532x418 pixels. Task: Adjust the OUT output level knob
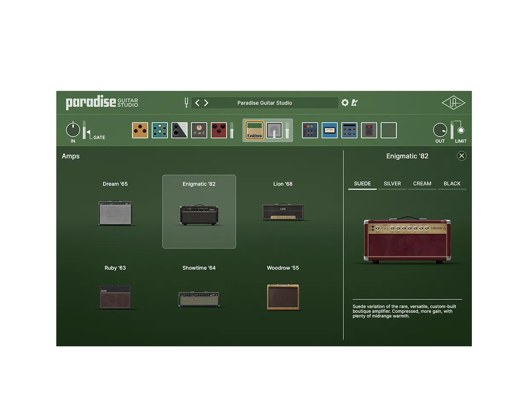coord(440,130)
